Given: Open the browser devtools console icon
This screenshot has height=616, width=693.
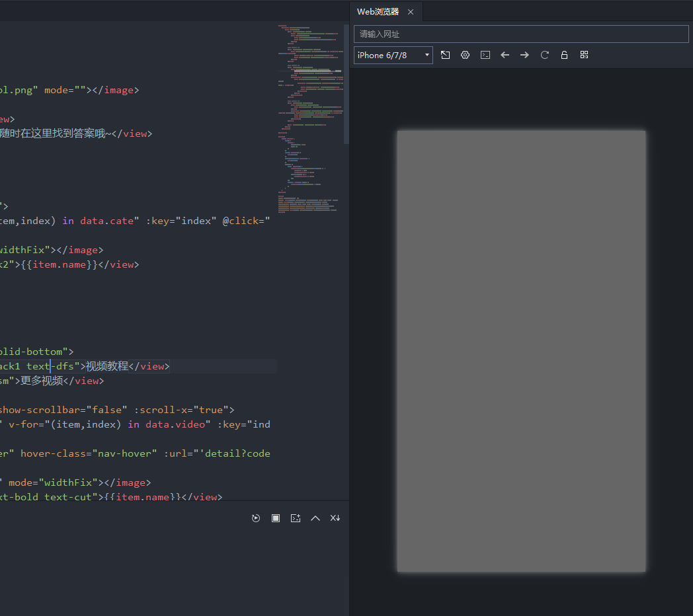Looking at the screenshot, I should pos(485,55).
